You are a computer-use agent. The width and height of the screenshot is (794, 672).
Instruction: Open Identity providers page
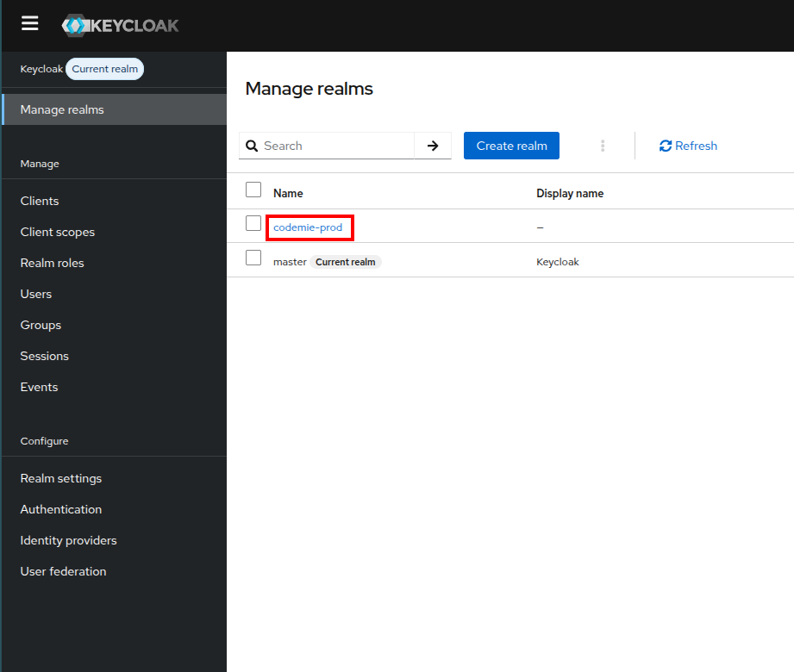point(68,540)
